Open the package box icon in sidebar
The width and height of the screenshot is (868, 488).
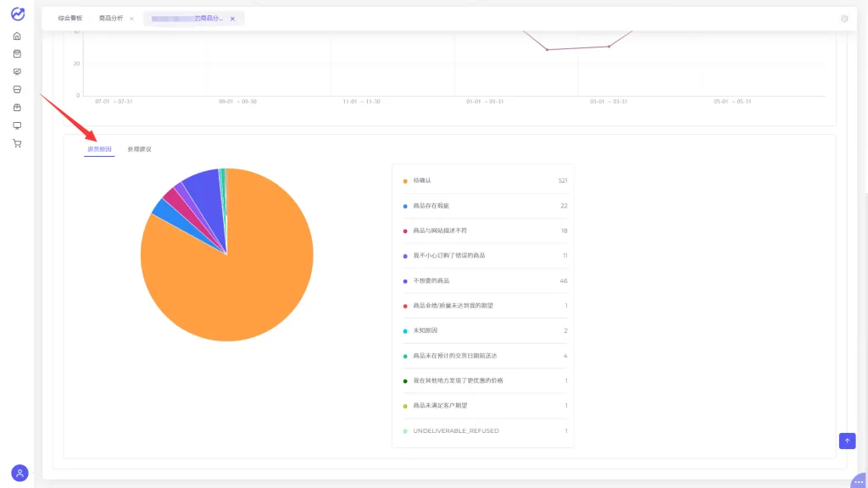(17, 108)
